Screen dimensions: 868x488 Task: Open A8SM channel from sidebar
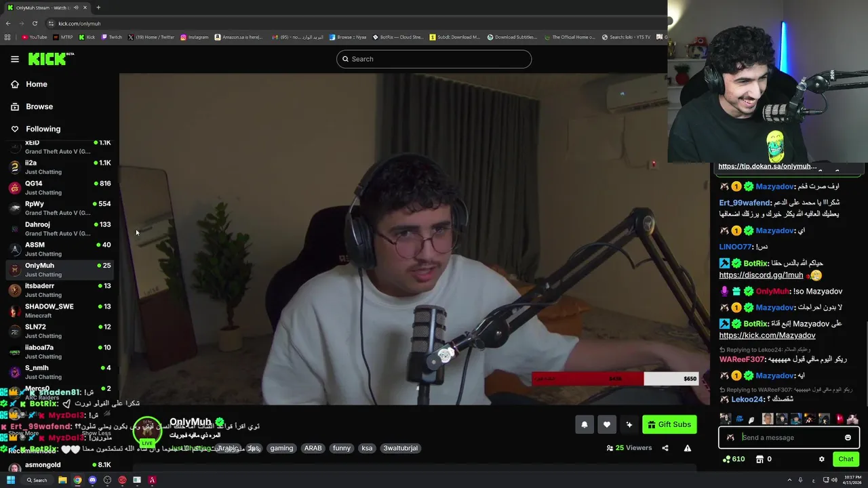[60, 249]
